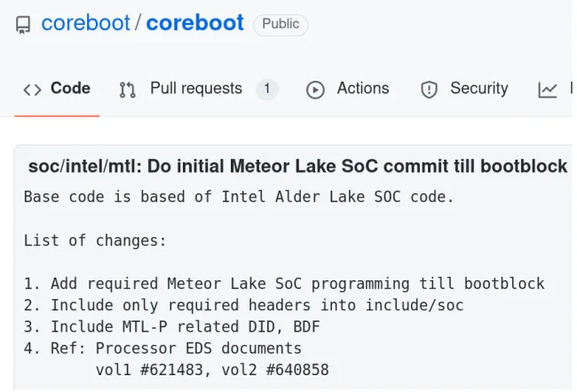The width and height of the screenshot is (577, 392).
Task: Open the bold coreboot repository name link
Action: [195, 23]
